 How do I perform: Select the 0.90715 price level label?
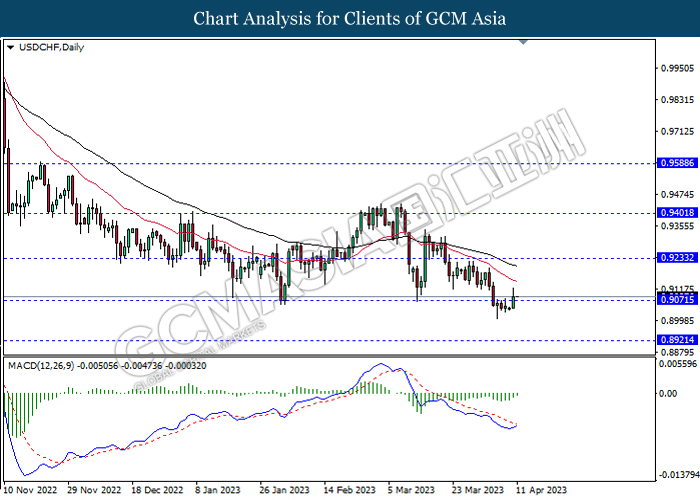pos(677,300)
